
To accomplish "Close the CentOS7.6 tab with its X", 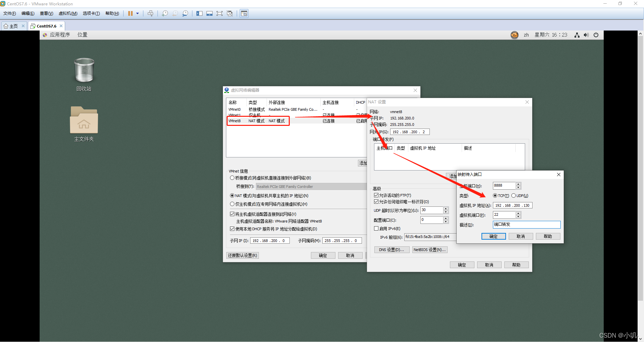I will (61, 26).
